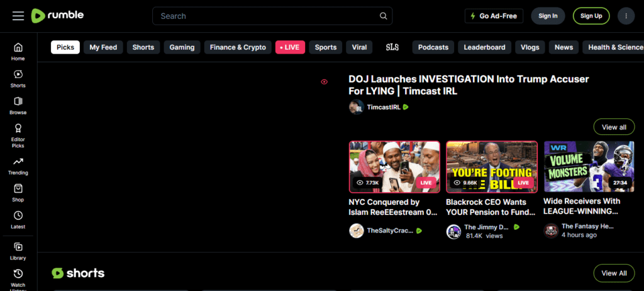Click View All in Shorts section
Screen dimensions: 644x291
click(x=614, y=273)
